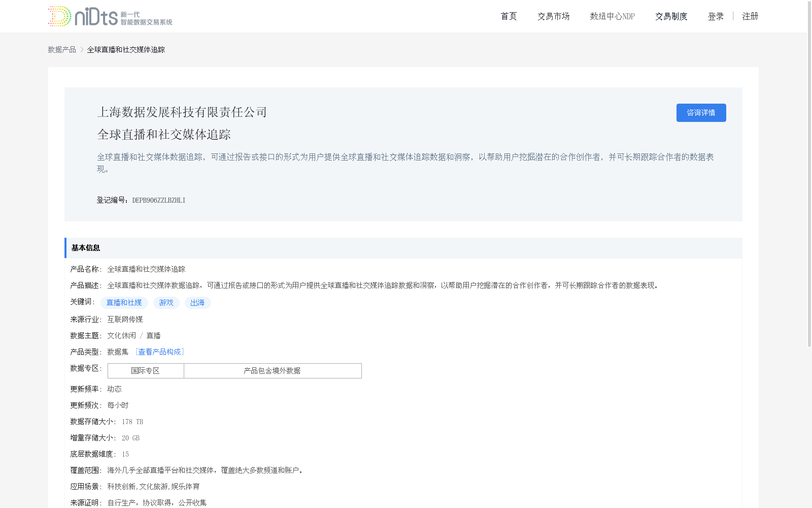Click the 每小时 update frequency value
This screenshot has width=812, height=508.
click(118, 405)
